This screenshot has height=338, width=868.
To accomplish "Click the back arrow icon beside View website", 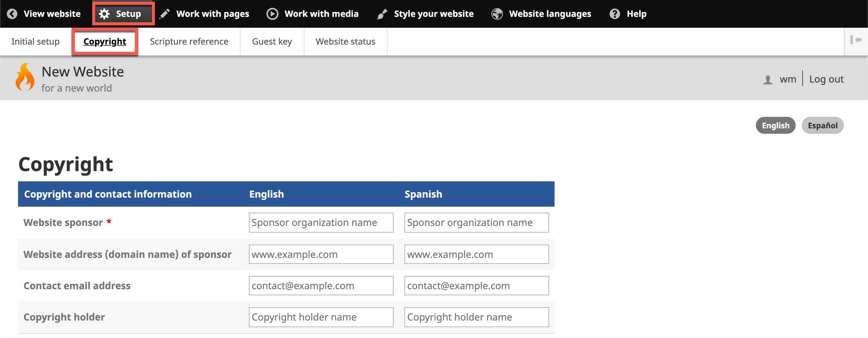I will (12, 14).
